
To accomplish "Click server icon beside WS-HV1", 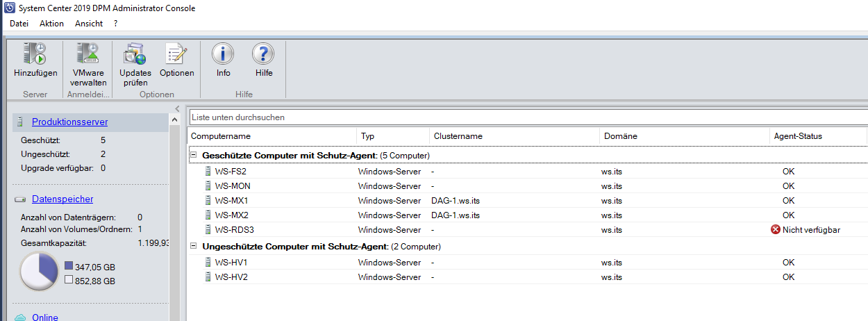I will [x=208, y=263].
